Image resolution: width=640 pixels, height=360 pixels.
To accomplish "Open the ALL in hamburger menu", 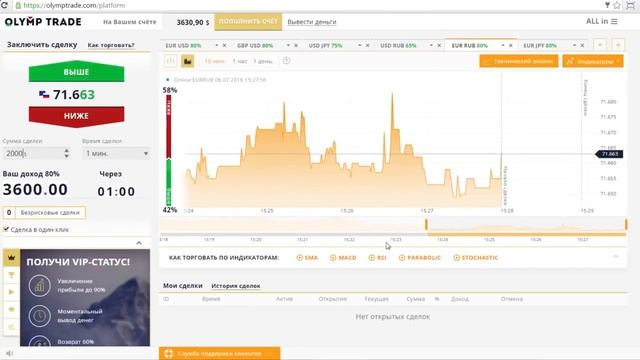I will [x=602, y=21].
